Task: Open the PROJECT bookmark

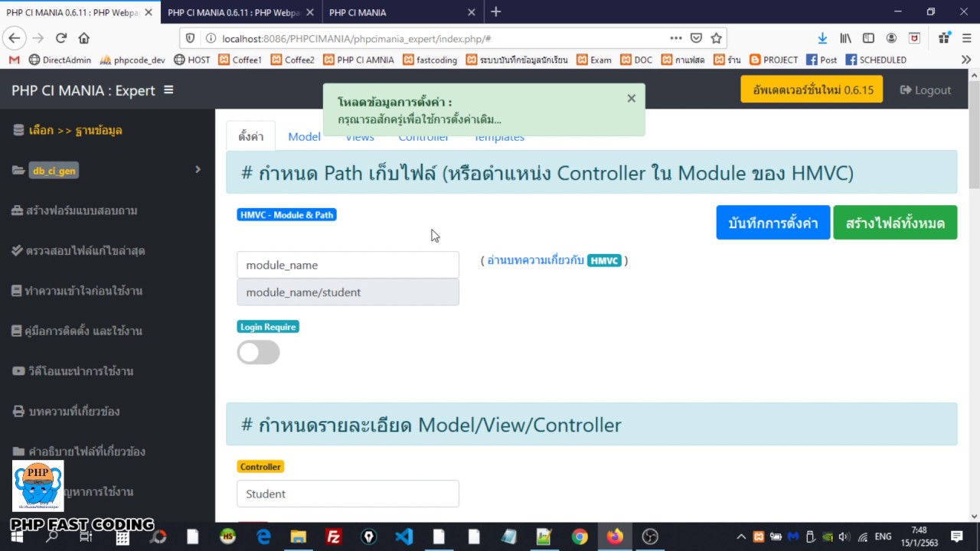Action: coord(774,60)
